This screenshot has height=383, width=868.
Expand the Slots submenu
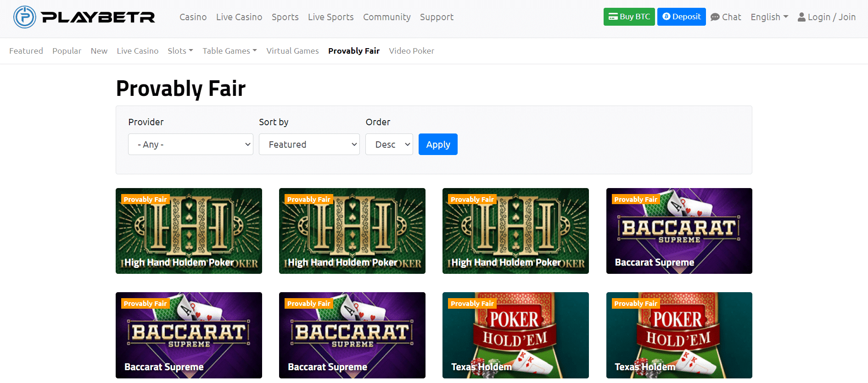click(x=180, y=51)
